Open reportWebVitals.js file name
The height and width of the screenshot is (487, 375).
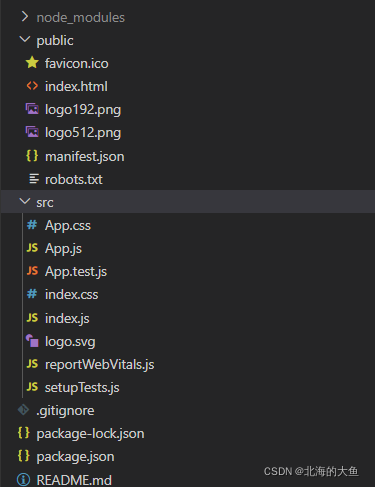tap(100, 365)
